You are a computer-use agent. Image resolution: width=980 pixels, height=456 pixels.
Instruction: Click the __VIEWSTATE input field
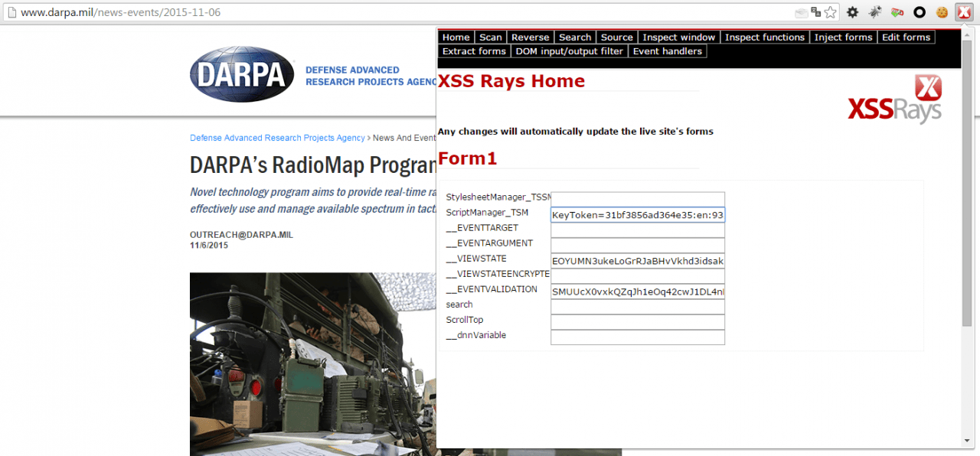tap(638, 261)
